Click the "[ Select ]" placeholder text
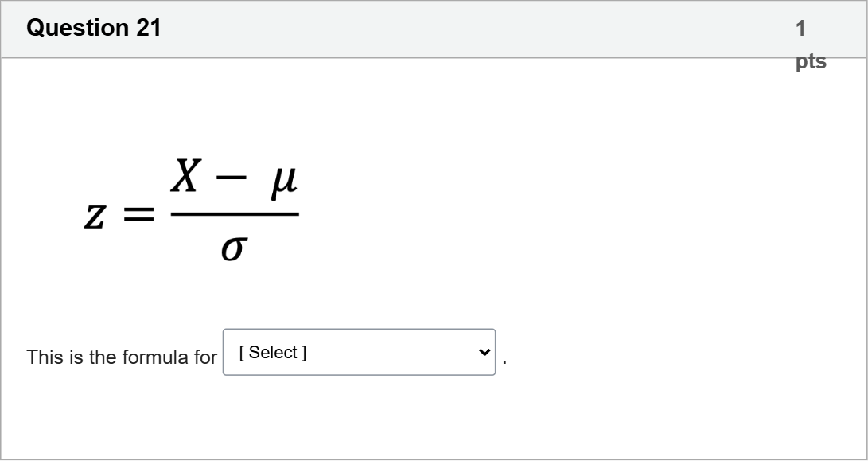This screenshot has height=461, width=868. click(x=273, y=352)
